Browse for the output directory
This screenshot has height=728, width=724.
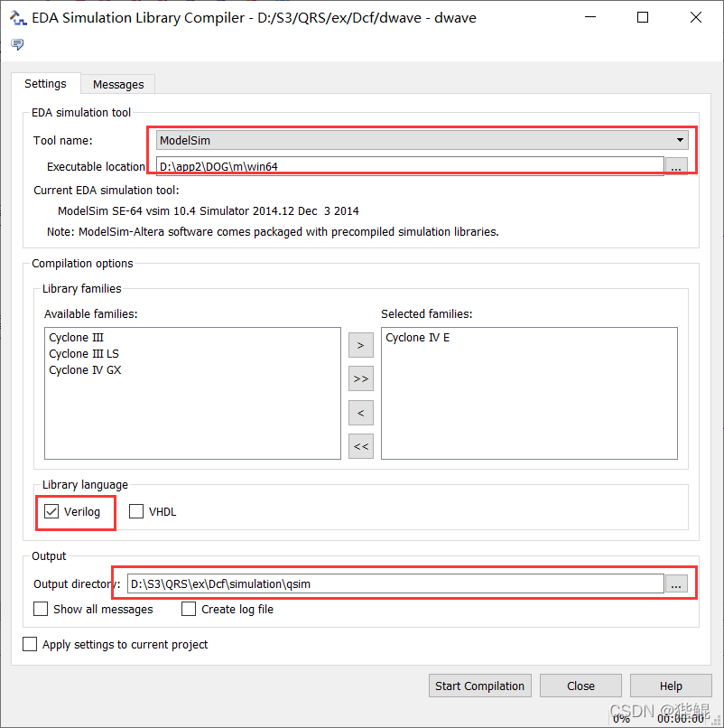[x=676, y=583]
